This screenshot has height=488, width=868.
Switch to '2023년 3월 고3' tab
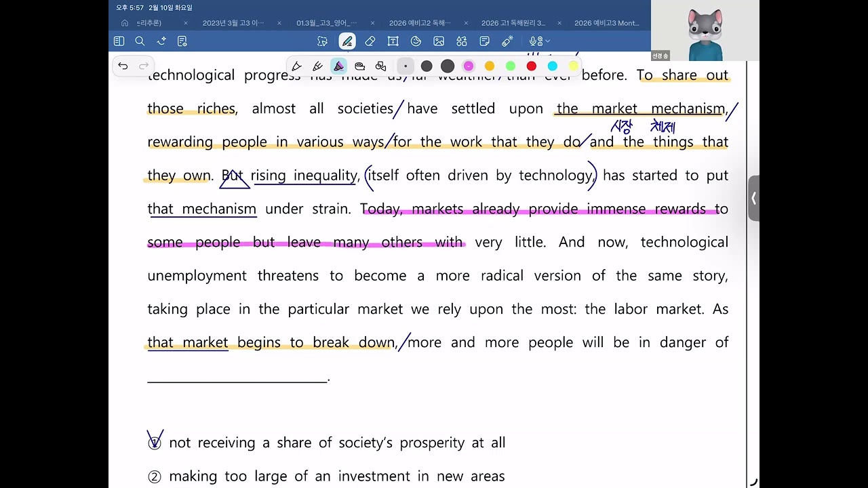pyautogui.click(x=233, y=23)
